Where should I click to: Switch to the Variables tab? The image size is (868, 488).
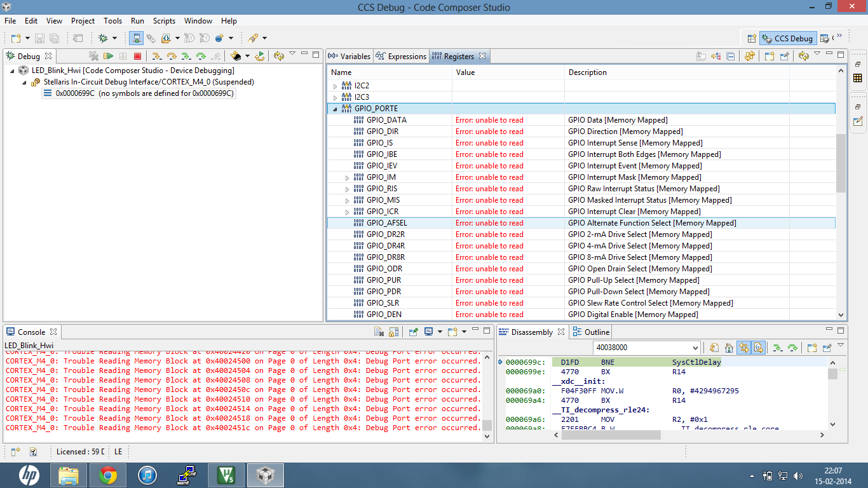click(x=349, y=57)
